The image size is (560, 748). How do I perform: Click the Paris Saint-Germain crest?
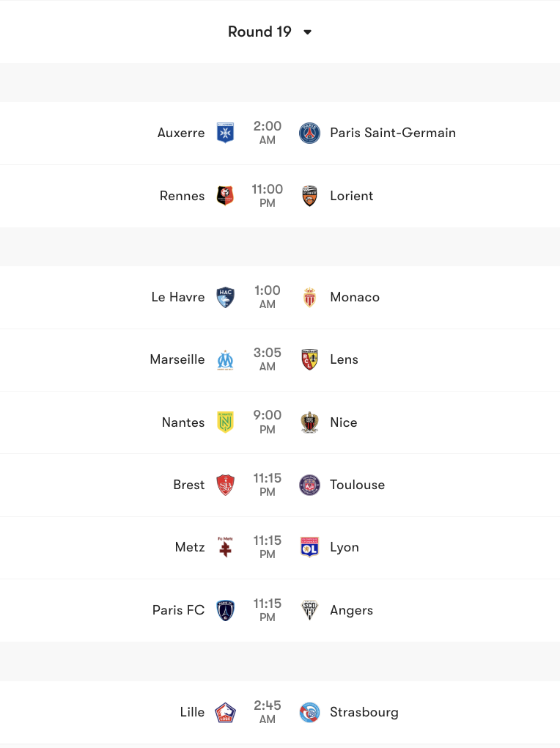click(309, 133)
